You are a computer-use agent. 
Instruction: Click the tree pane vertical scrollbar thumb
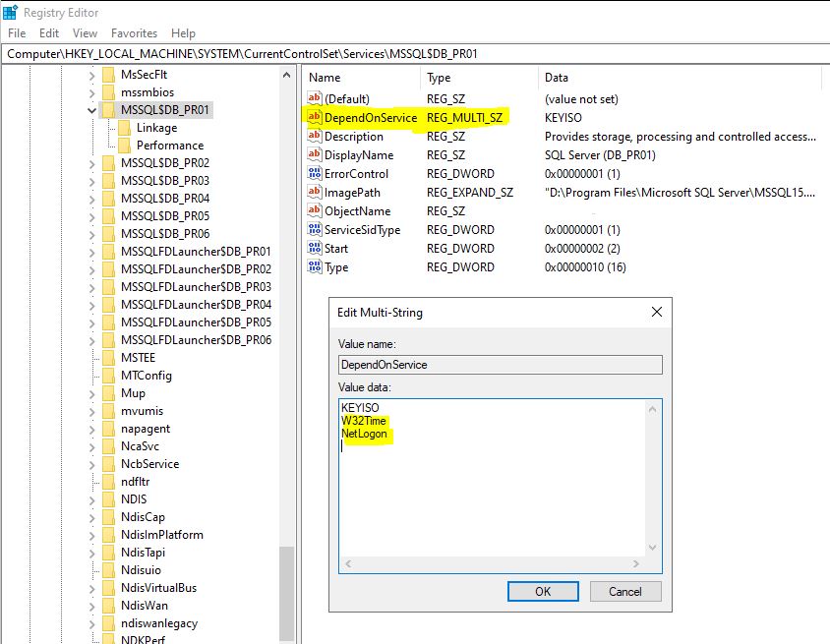click(286, 595)
